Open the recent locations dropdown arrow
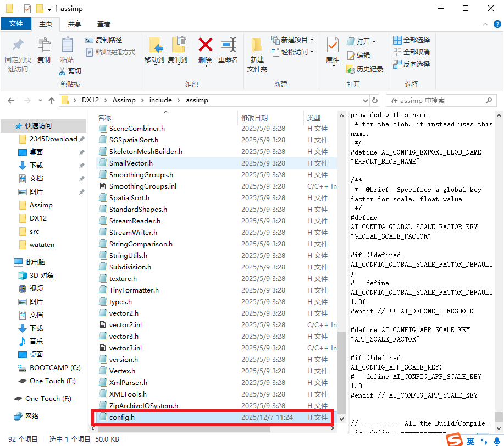504x446 pixels. 40,101
